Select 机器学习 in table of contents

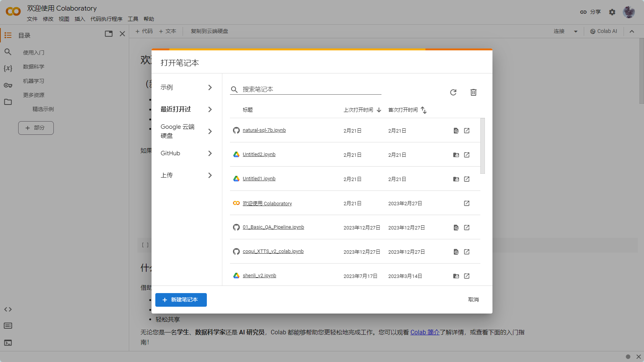tap(34, 81)
